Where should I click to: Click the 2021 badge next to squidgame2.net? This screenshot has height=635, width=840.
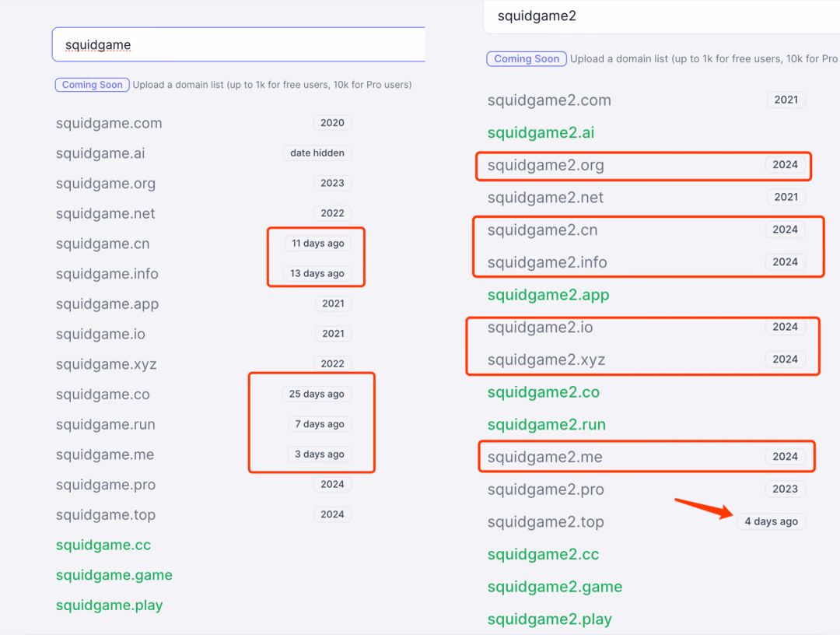click(786, 197)
